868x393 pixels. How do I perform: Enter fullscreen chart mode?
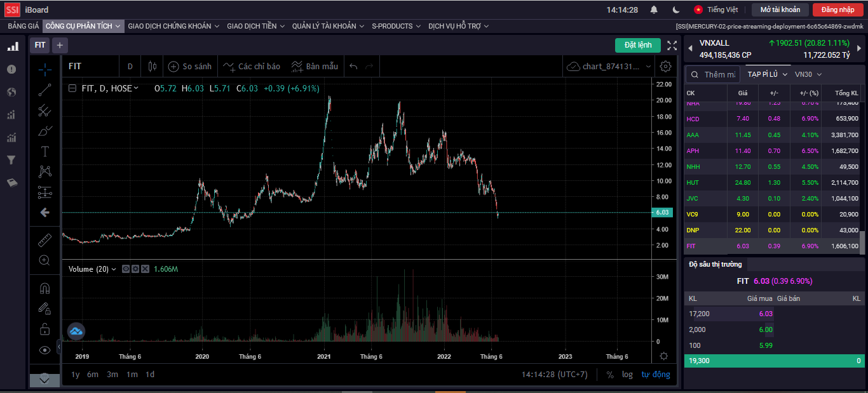[672, 45]
